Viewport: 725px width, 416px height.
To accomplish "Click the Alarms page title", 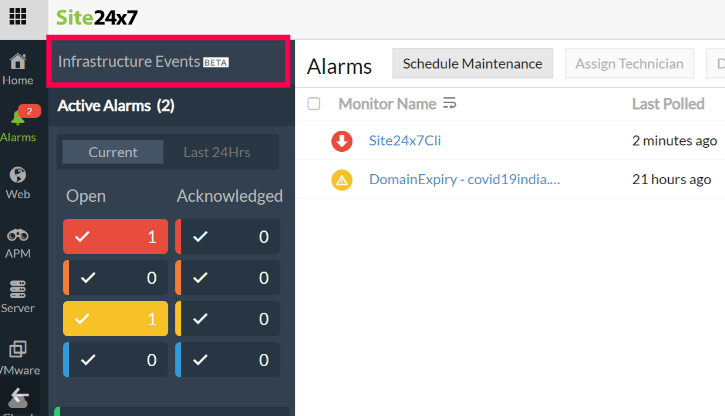I will (x=339, y=67).
